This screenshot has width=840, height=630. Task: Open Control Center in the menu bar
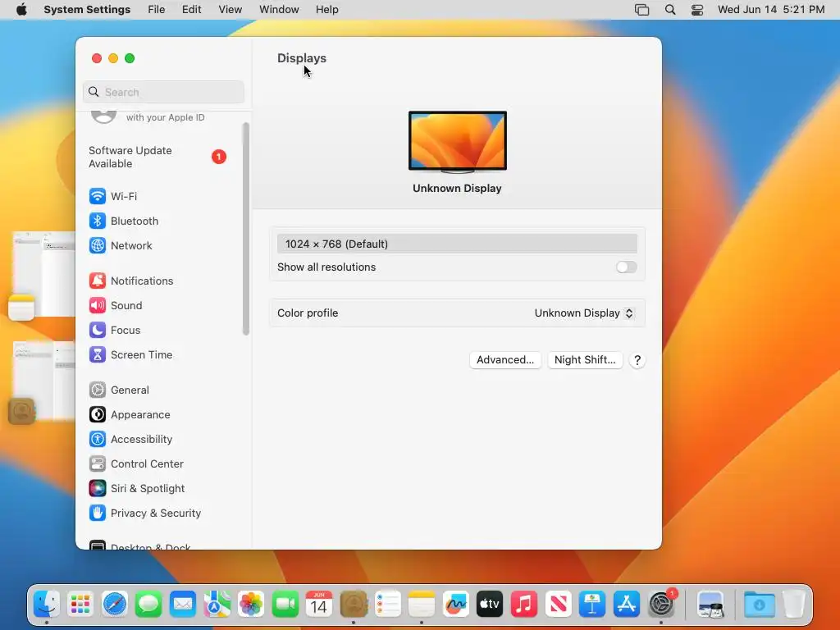[697, 10]
